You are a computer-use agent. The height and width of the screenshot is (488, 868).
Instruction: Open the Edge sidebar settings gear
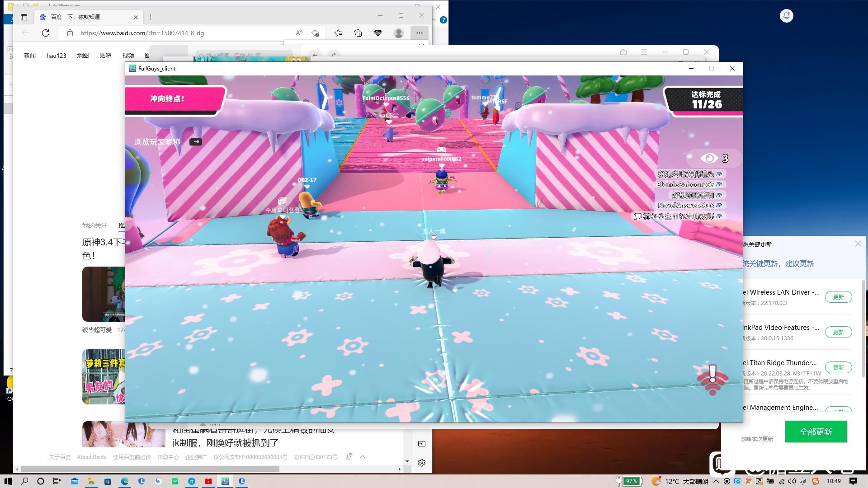click(x=422, y=463)
